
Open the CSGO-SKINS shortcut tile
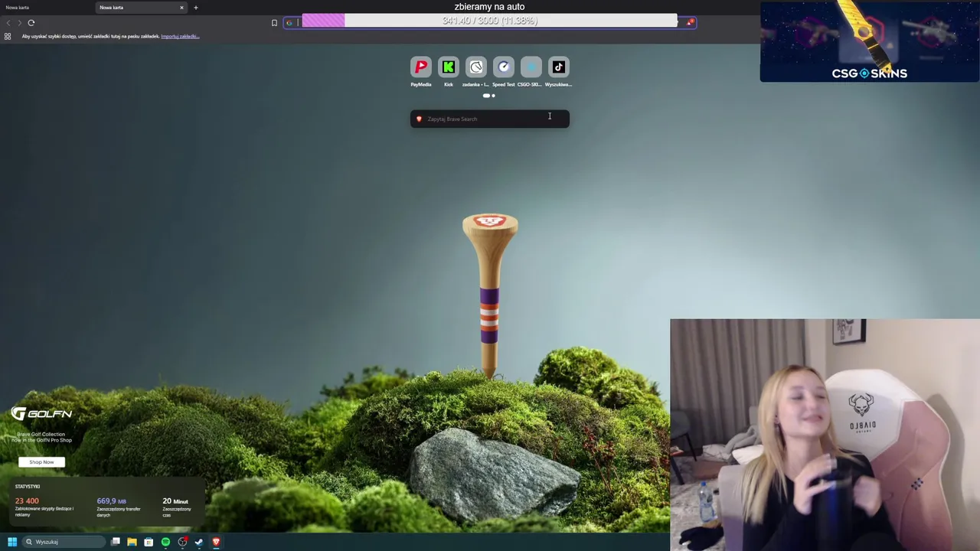tap(531, 67)
